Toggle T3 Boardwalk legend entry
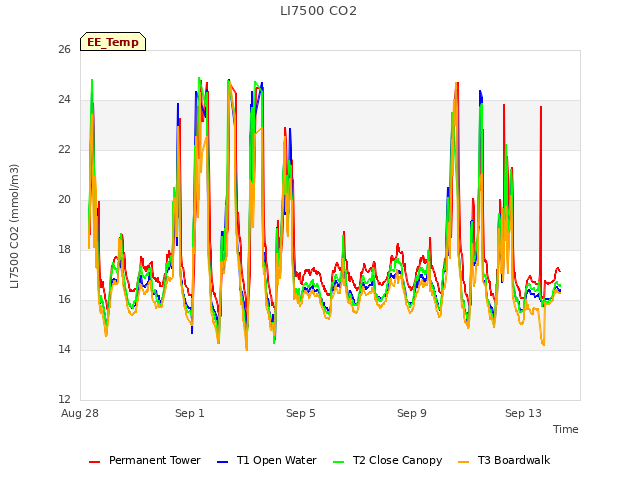This screenshot has height=480, width=640. pyautogui.click(x=504, y=460)
